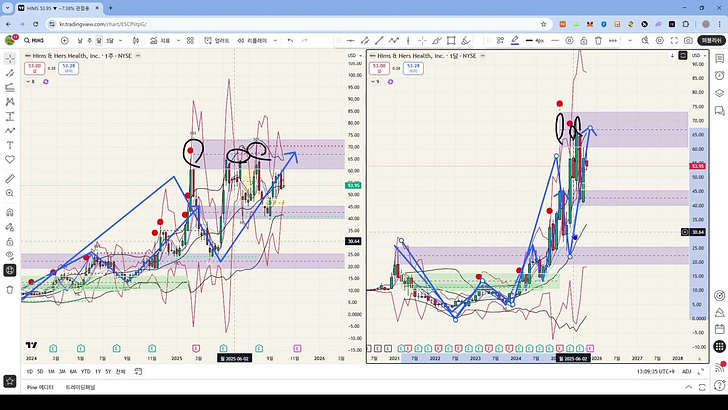
Task: Select the zoom-in tool in left sidebar
Action: tap(10, 193)
